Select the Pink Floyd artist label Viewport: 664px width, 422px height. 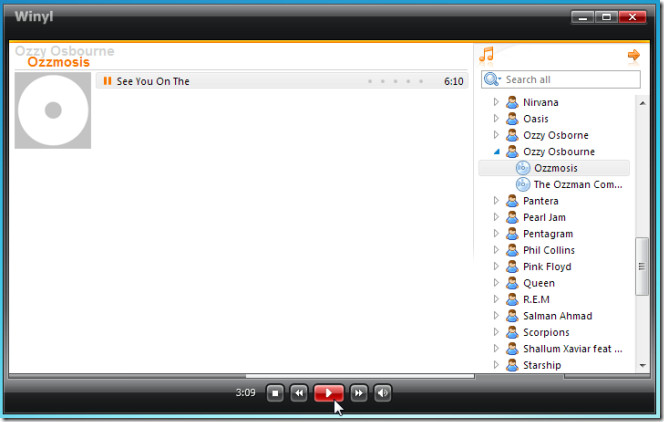click(x=547, y=267)
